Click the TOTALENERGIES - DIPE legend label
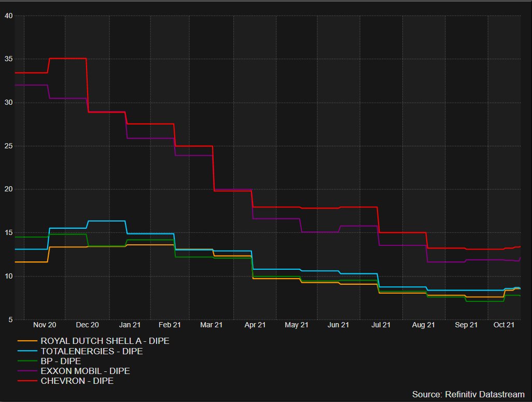 (x=92, y=351)
